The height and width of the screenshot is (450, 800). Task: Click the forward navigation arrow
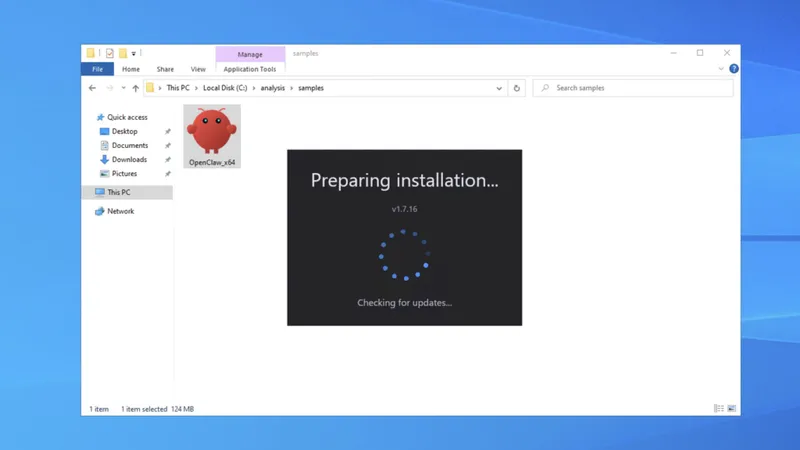pos(109,88)
